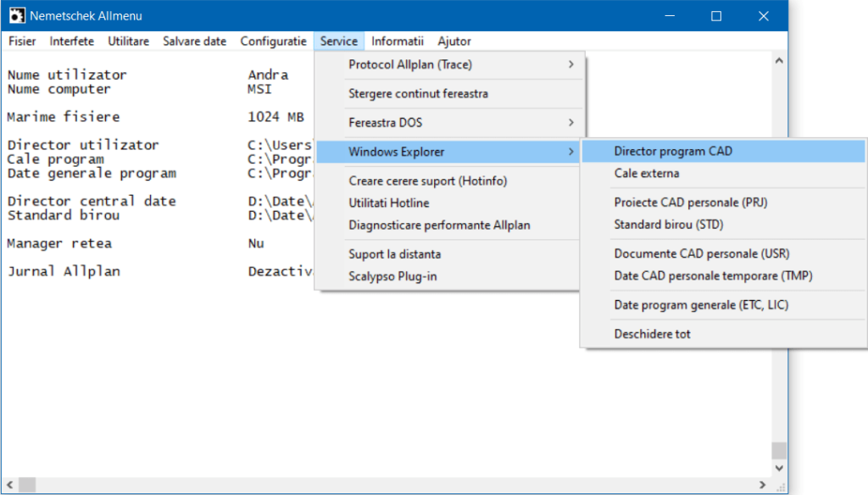The width and height of the screenshot is (868, 495).
Task: Open the Configuratie menu
Action: coord(274,41)
